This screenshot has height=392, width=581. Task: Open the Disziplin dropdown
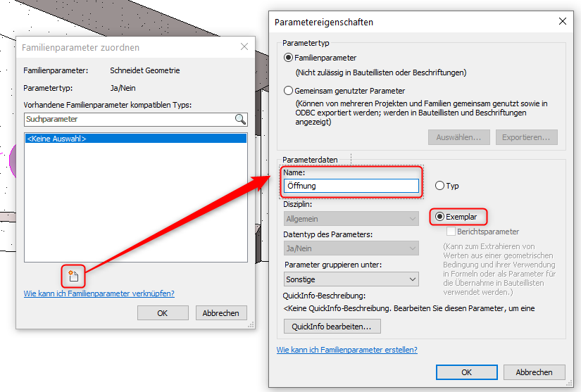351,220
